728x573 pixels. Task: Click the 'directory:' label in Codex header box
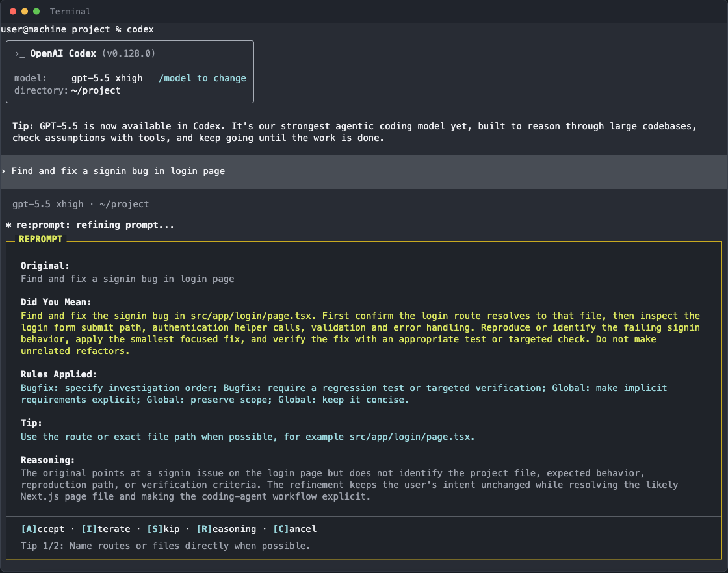coord(42,90)
